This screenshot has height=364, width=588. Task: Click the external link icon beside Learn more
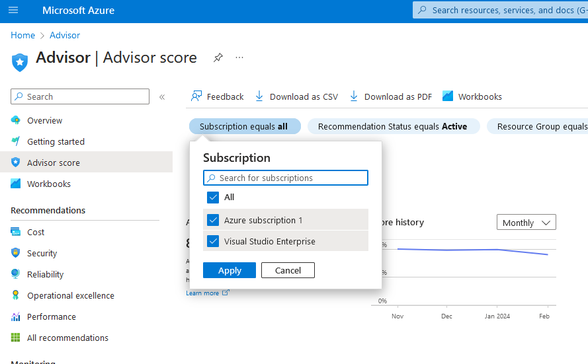click(x=226, y=293)
